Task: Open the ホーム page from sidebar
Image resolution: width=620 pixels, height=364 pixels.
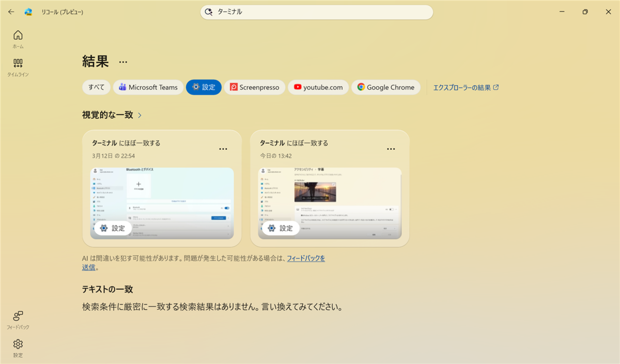Action: click(18, 39)
